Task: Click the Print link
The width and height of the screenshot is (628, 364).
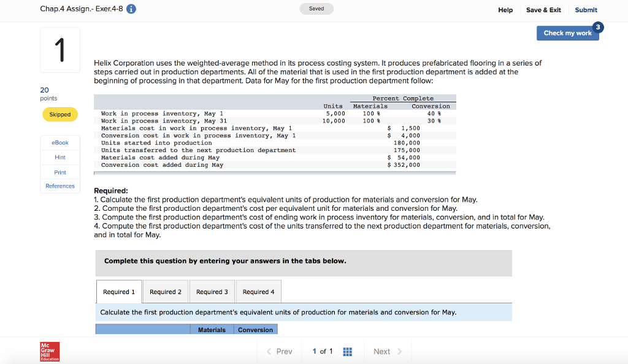Action: pyautogui.click(x=59, y=172)
